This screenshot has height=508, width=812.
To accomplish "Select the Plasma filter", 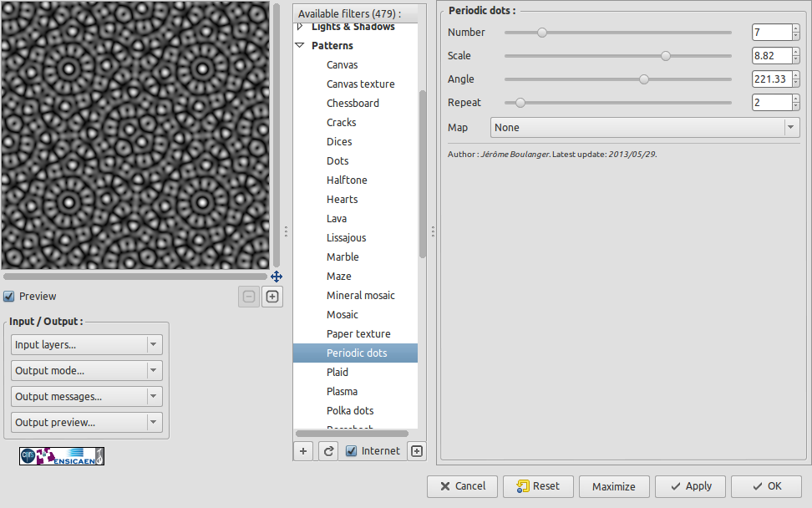I will (x=342, y=391).
